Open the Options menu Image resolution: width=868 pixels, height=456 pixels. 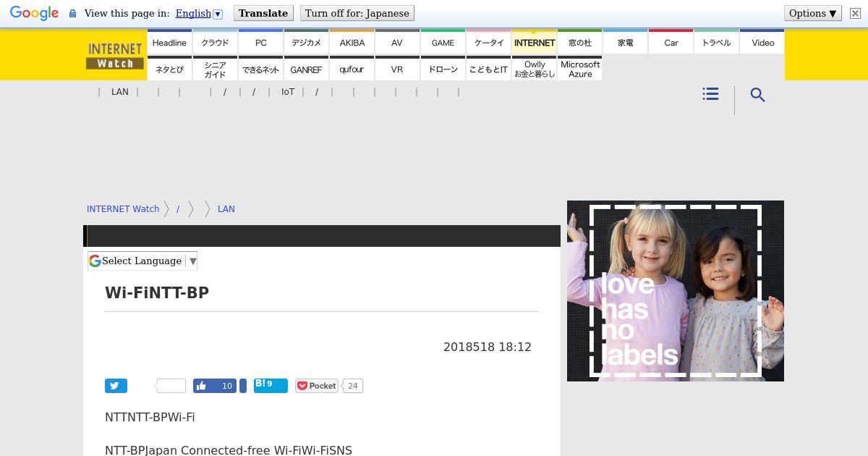(x=813, y=13)
